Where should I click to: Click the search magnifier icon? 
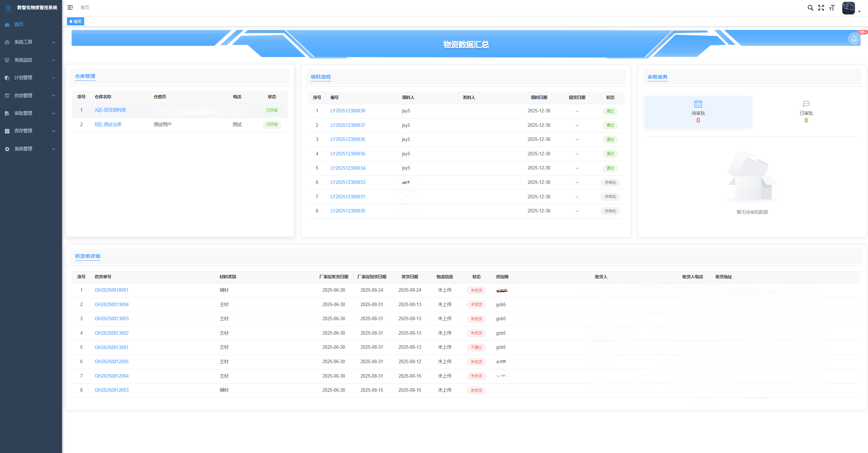(x=810, y=8)
